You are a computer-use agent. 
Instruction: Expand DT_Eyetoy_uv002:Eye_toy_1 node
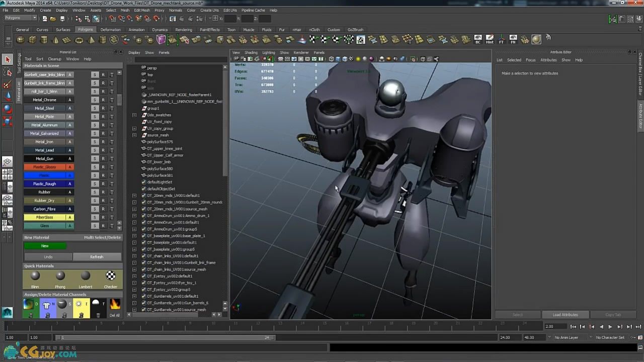click(x=134, y=283)
